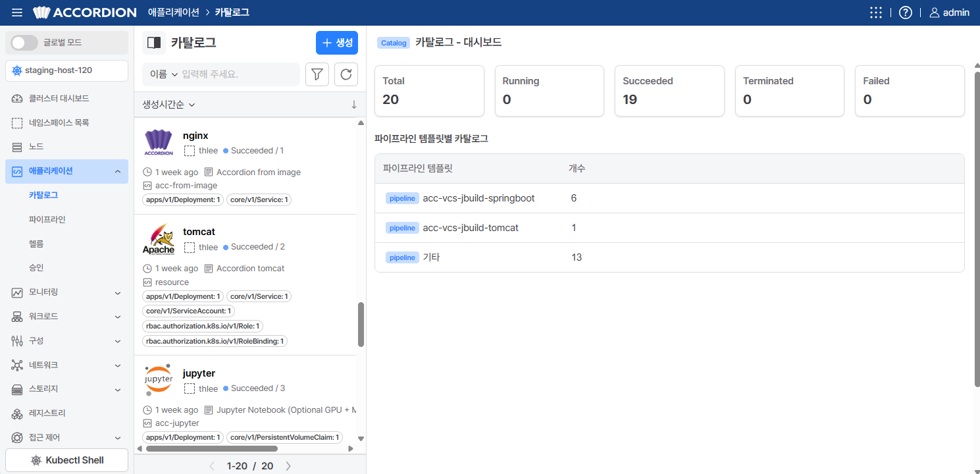Image resolution: width=980 pixels, height=474 pixels.
Task: Select 승인 submenu item
Action: point(36,268)
